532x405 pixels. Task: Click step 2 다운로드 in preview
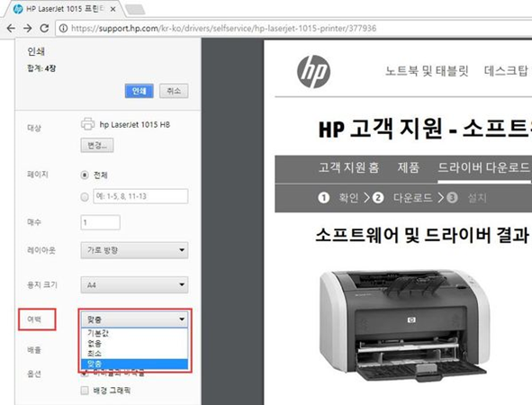coord(402,197)
